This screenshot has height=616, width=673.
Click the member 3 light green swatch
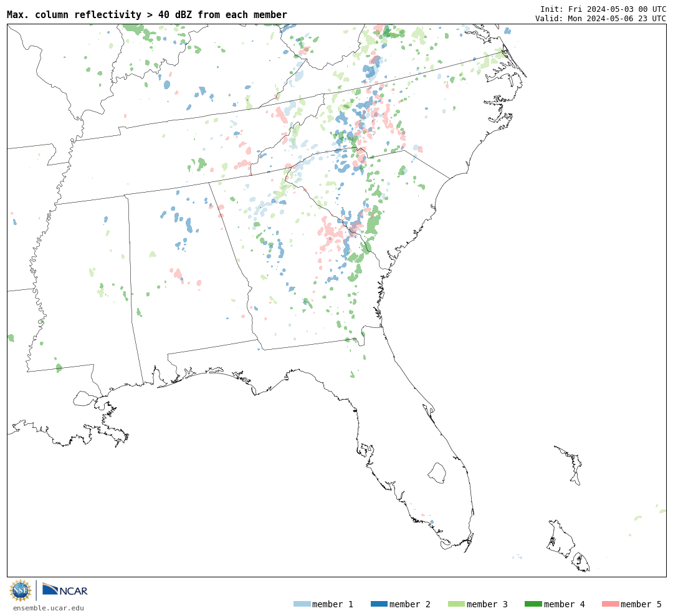tap(456, 604)
